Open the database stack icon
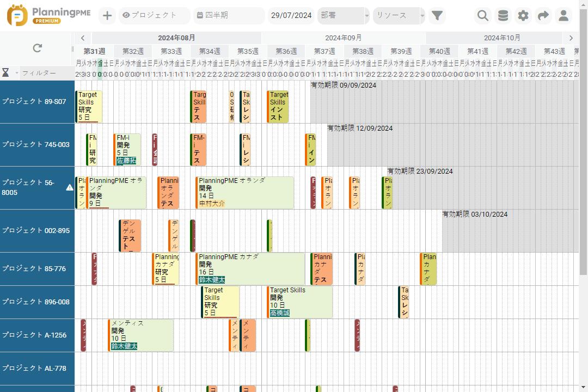 click(x=503, y=16)
